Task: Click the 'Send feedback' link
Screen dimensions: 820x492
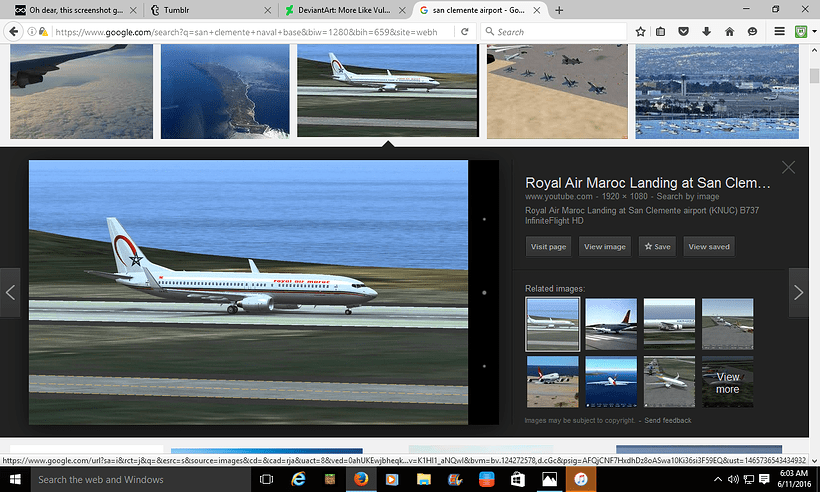Action: coord(667,420)
